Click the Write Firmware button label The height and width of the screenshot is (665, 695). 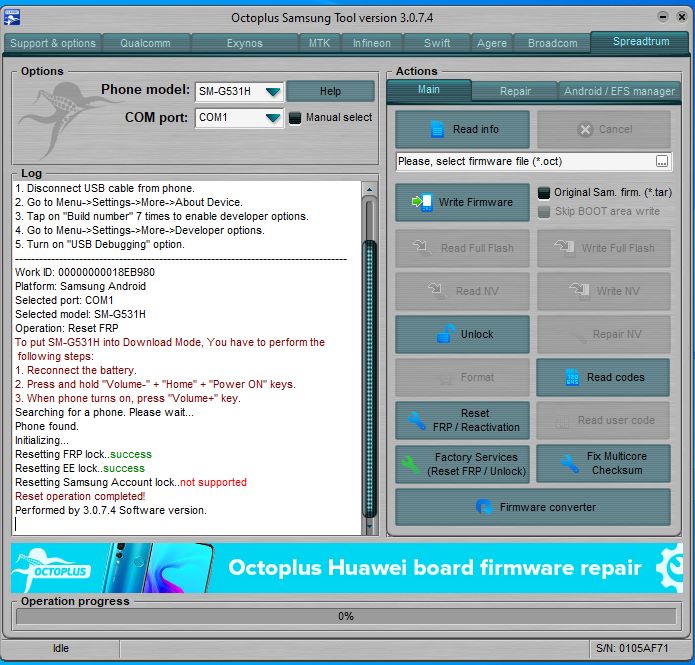(x=476, y=202)
